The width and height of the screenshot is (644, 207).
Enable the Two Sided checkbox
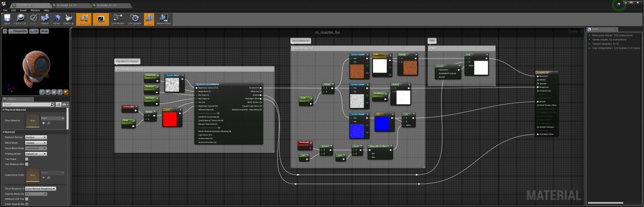coord(27,159)
